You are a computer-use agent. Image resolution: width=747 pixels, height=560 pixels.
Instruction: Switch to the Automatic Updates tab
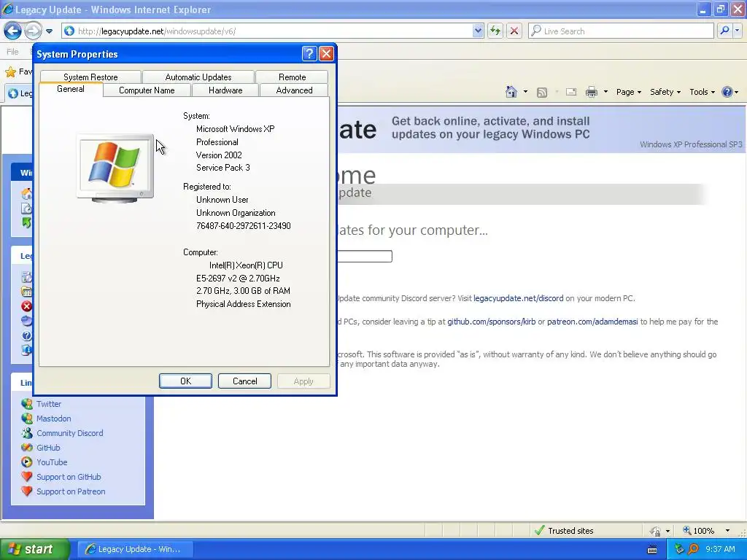tap(198, 77)
